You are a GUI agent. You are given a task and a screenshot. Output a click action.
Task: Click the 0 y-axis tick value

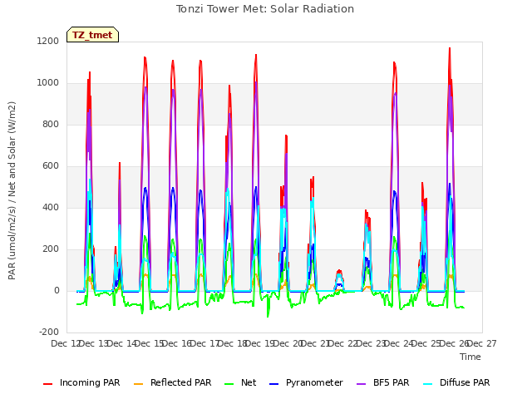57,291
